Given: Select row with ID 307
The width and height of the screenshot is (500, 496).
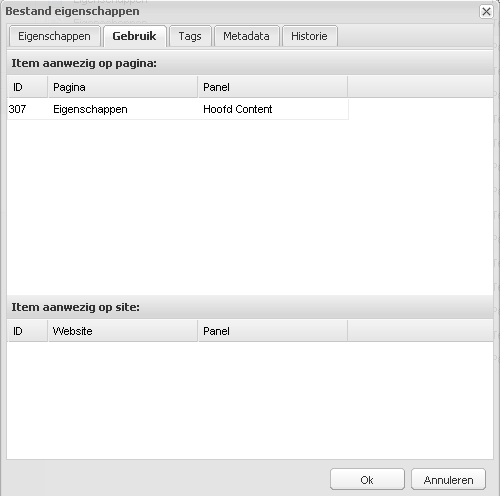Looking at the screenshot, I should 178,109.
